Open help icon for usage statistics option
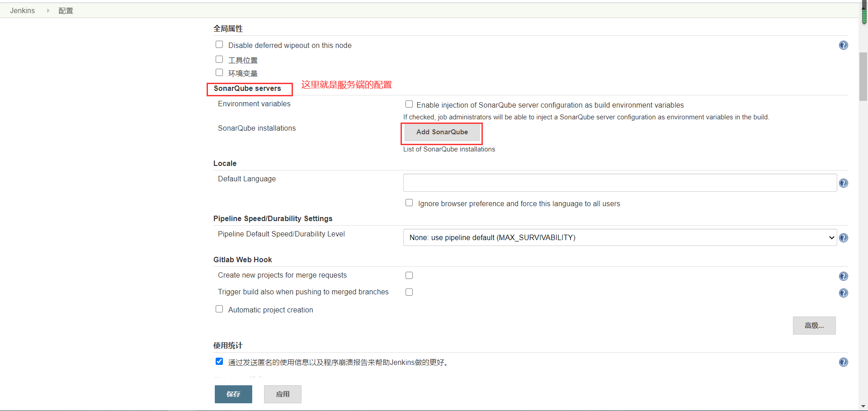Viewport: 868px width, 411px height. coord(844,362)
